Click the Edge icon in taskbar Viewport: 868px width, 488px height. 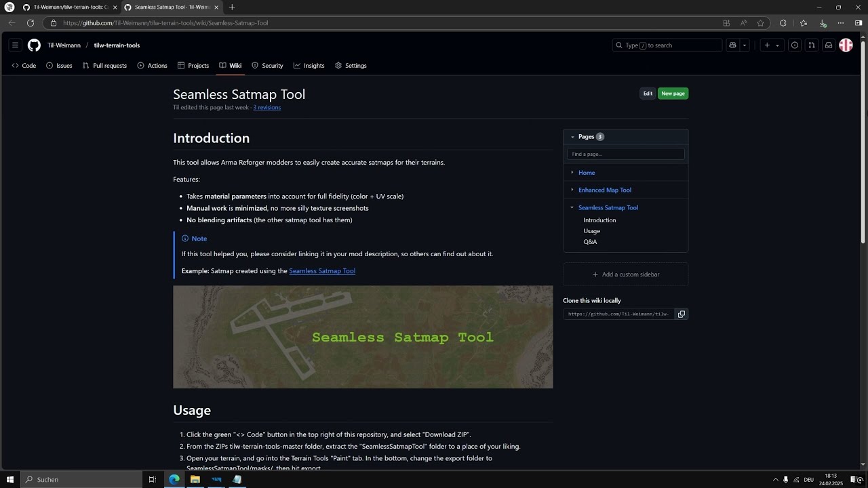pyautogui.click(x=174, y=479)
